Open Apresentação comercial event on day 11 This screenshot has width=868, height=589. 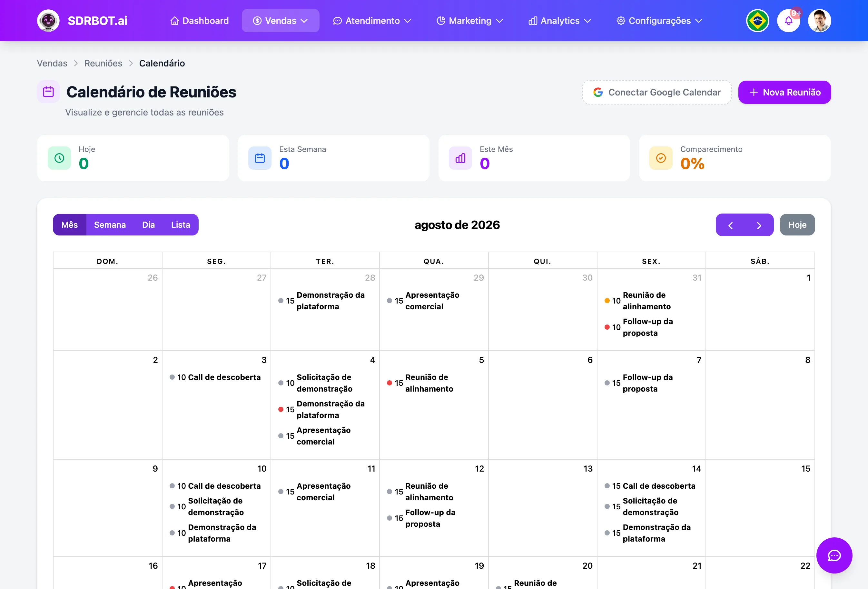[x=325, y=492]
